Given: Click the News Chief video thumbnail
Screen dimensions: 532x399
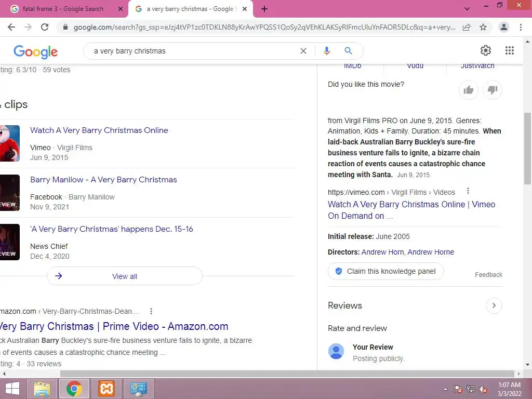Looking at the screenshot, I should click(10, 242).
